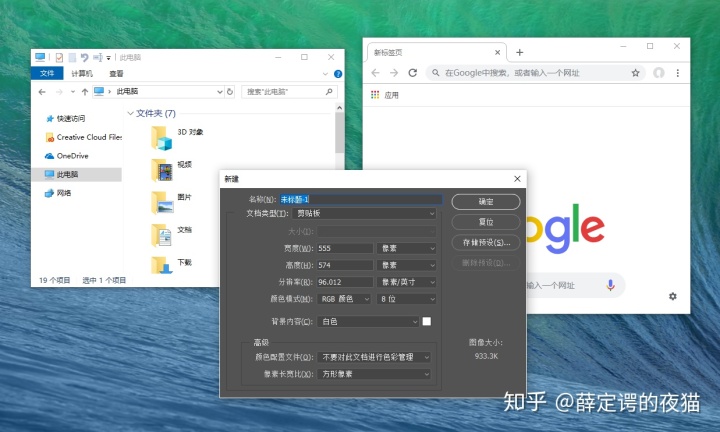Open the width unit 像素 dropdown
This screenshot has width=720, height=432.
coord(406,248)
